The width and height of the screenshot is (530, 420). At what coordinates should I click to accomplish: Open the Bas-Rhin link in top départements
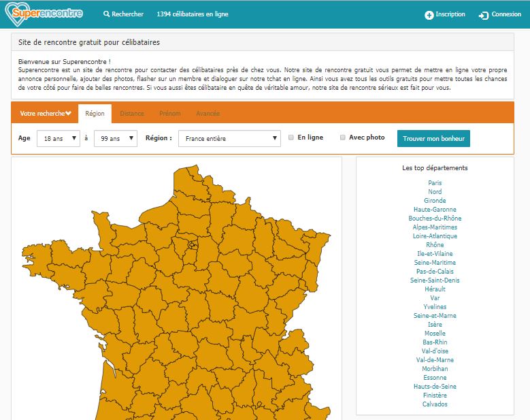point(435,342)
